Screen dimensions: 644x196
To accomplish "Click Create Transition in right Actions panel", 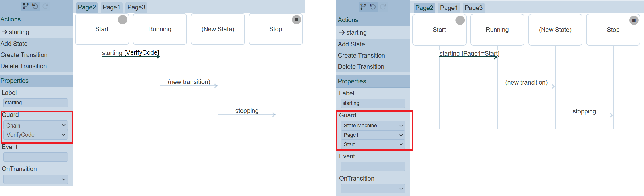I will pyautogui.click(x=361, y=55).
